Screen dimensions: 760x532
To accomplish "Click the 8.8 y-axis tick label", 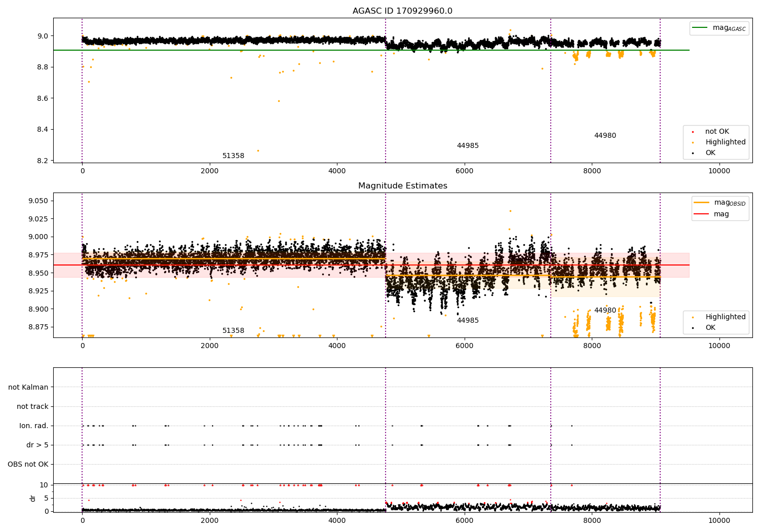I will click(43, 67).
